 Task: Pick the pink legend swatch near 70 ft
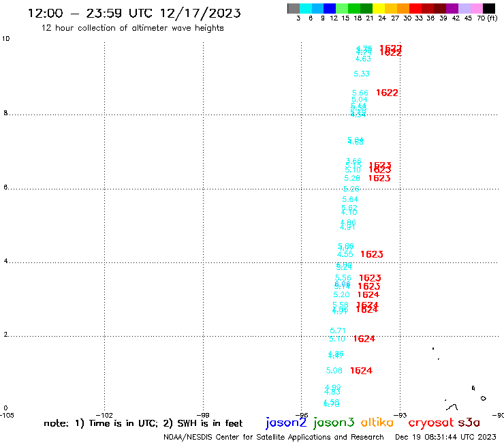476,8
